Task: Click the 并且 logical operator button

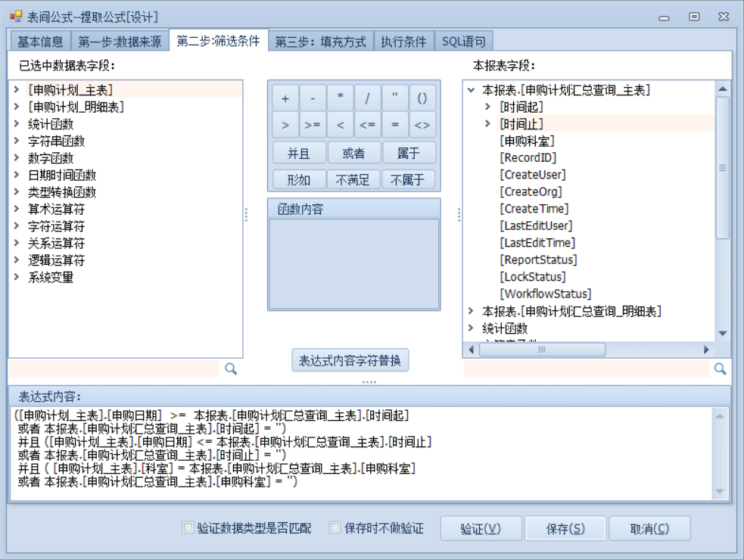Action: pyautogui.click(x=299, y=153)
